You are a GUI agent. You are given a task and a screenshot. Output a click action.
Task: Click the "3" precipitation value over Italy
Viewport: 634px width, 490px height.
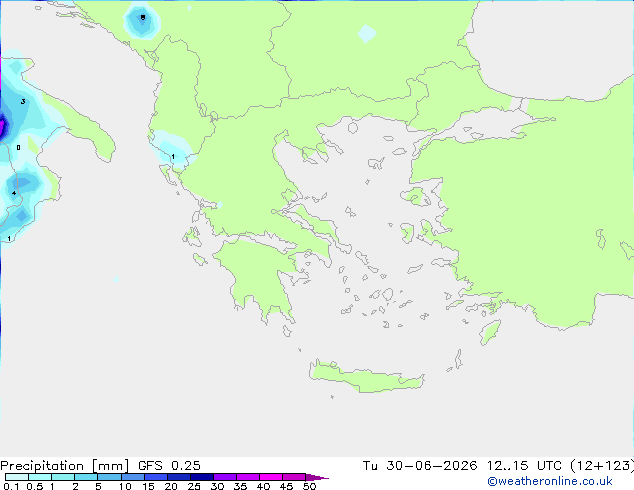click(23, 101)
